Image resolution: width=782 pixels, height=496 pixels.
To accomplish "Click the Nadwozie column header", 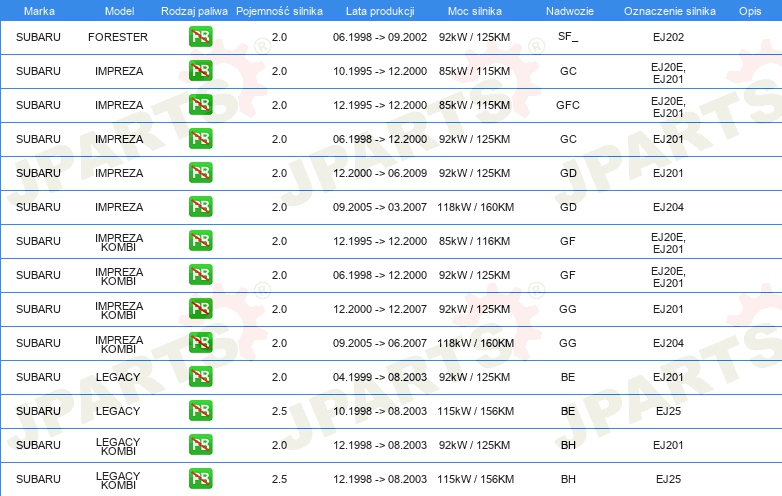I will 570,11.
